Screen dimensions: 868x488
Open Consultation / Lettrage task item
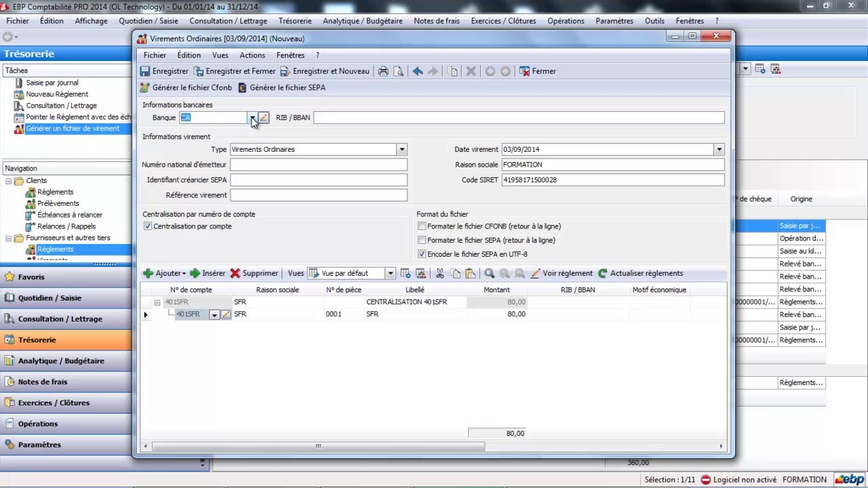(61, 106)
